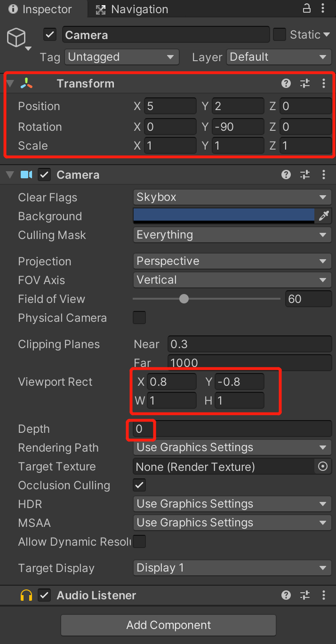Image resolution: width=336 pixels, height=644 pixels.
Task: Click the Background color eyedropper icon
Action: tap(324, 216)
